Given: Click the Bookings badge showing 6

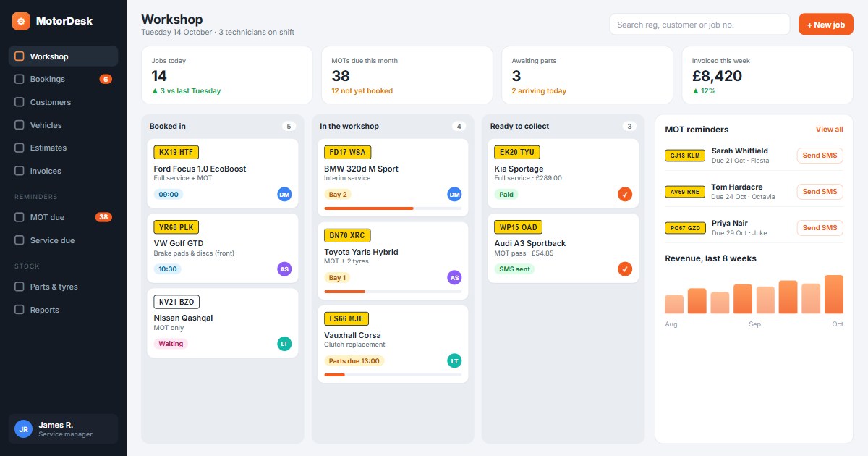Looking at the screenshot, I should 106,80.
